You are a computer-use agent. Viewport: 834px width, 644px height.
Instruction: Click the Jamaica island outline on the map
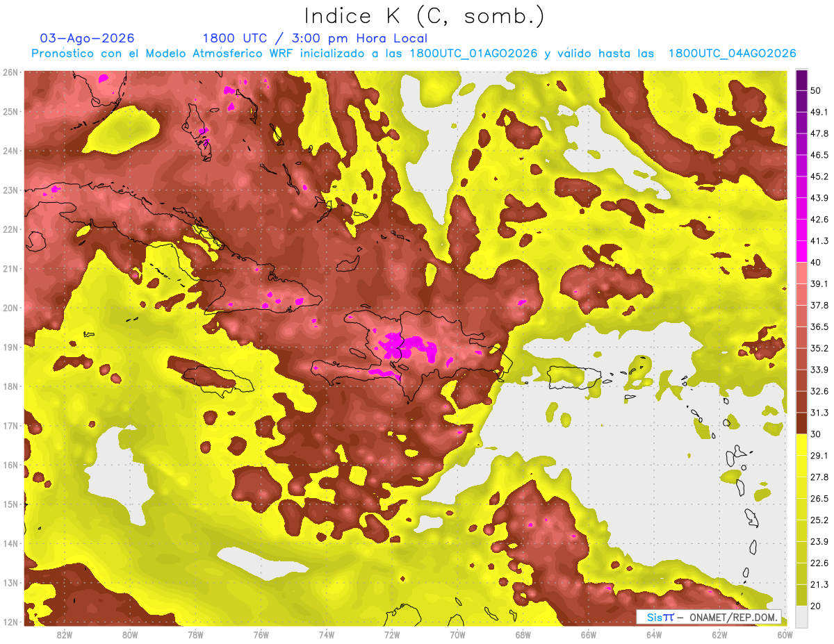click(217, 380)
